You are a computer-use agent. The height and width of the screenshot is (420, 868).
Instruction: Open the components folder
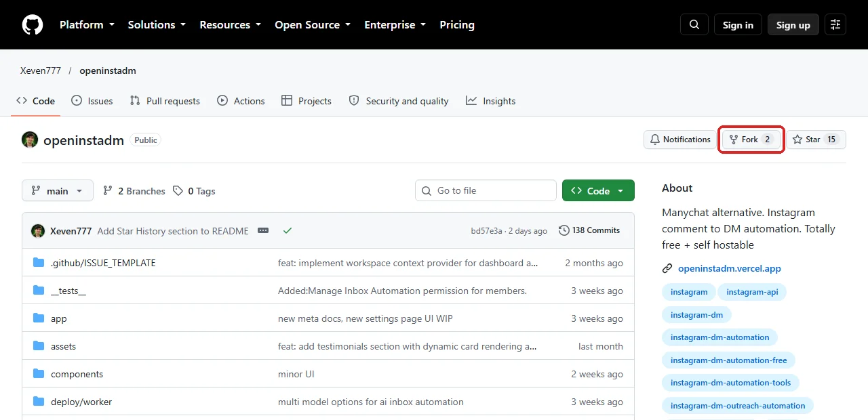(77, 374)
